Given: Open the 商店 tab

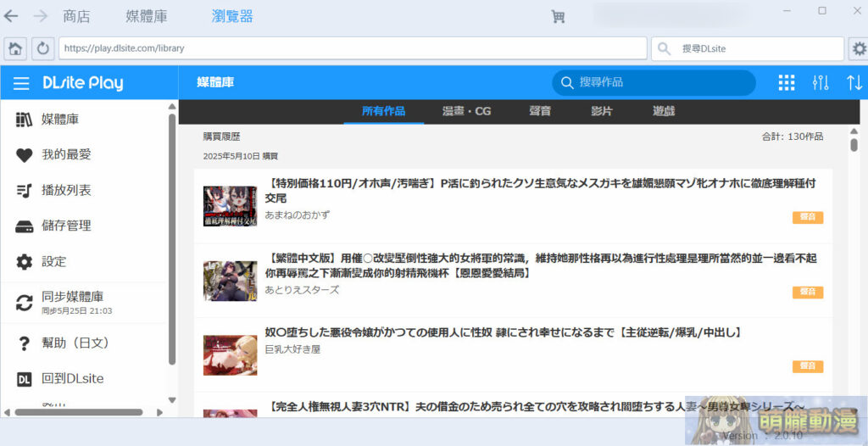Looking at the screenshot, I should 76,17.
